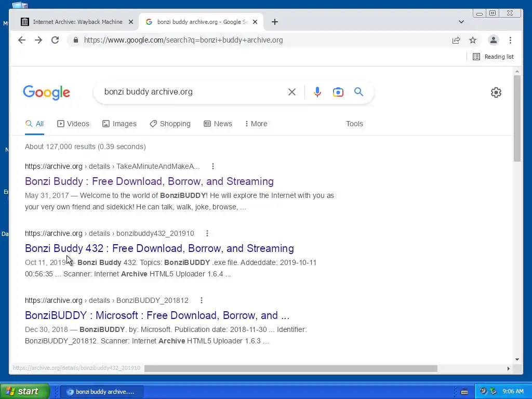Image resolution: width=532 pixels, height=399 pixels.
Task: Click the keyboard icon in taskbar
Action: point(464,392)
